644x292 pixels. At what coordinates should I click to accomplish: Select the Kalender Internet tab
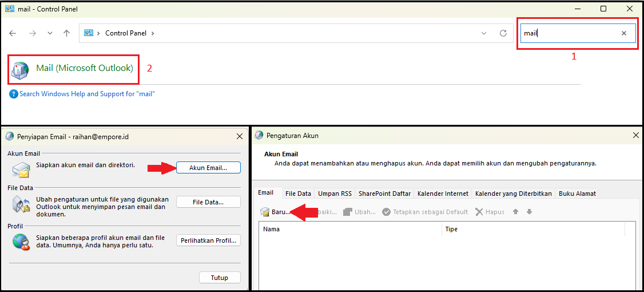443,194
